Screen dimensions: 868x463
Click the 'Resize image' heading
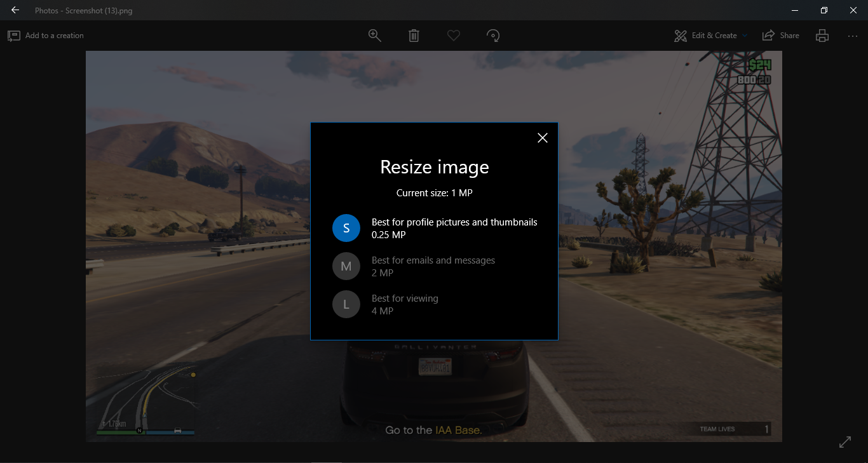point(435,167)
